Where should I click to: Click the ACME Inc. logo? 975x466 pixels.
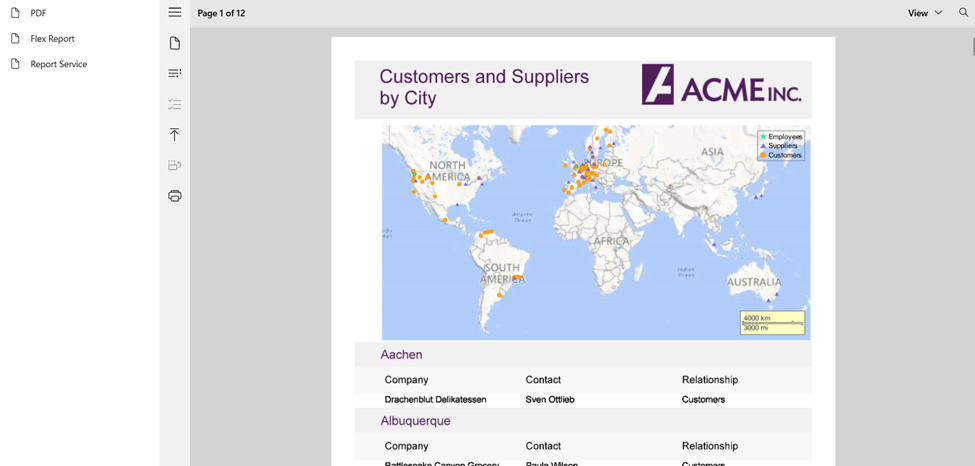(x=721, y=86)
